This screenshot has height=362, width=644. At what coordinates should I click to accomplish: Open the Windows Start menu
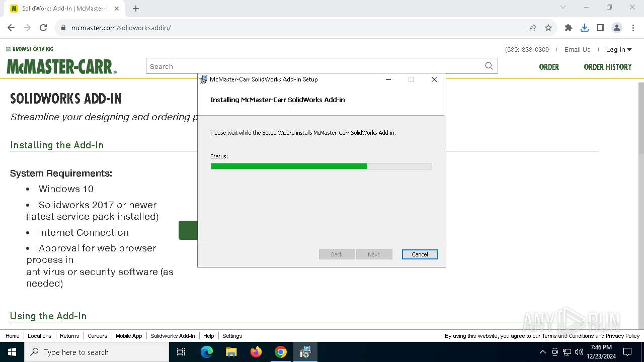tap(12, 352)
